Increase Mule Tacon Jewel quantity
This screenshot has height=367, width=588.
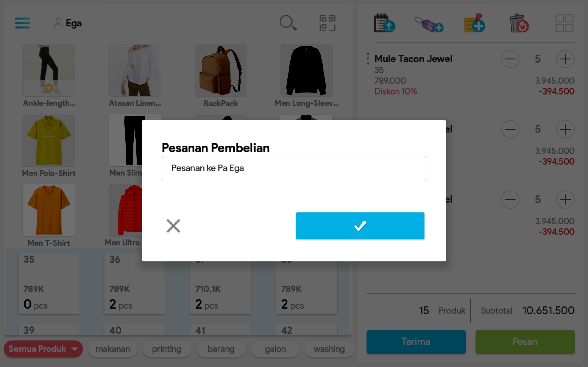click(x=565, y=59)
